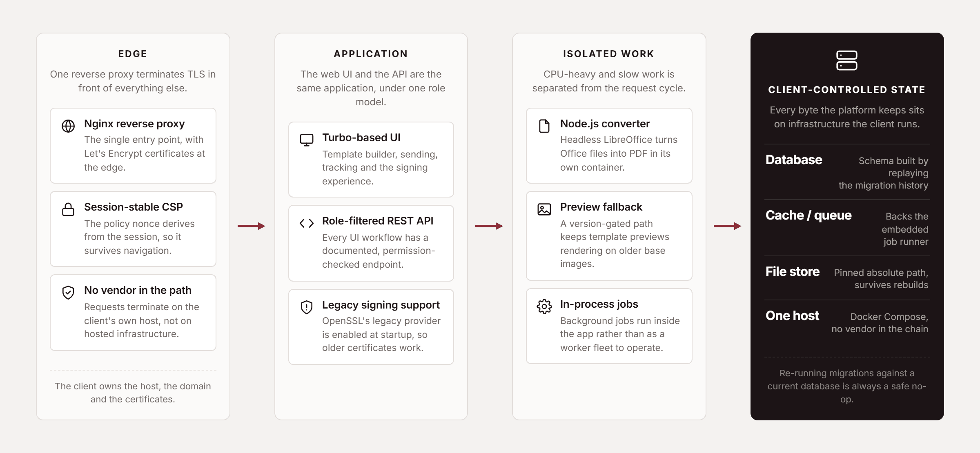Click the image icon for Preview fallback
Viewport: 980px width, 453px height.
(544, 209)
